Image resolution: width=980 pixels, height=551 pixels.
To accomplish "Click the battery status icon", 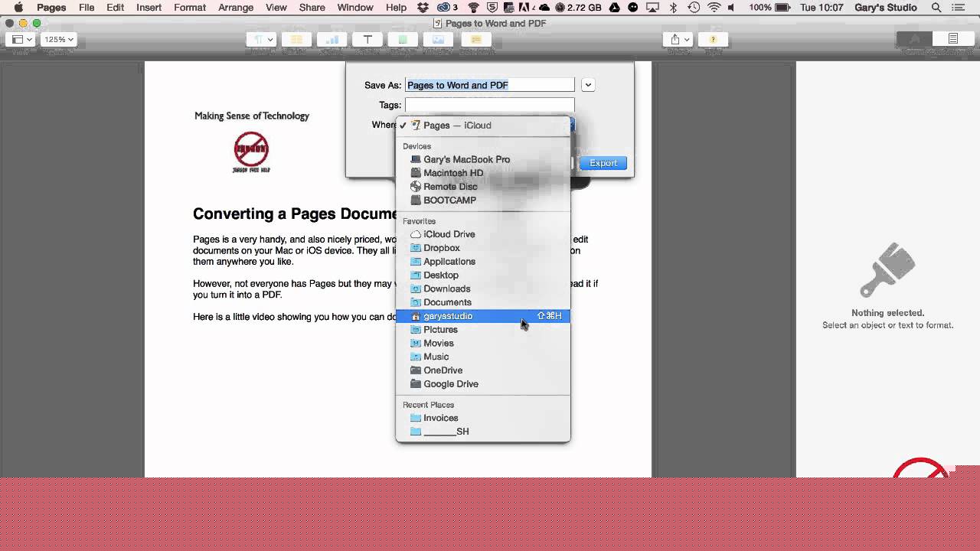I will pyautogui.click(x=782, y=8).
